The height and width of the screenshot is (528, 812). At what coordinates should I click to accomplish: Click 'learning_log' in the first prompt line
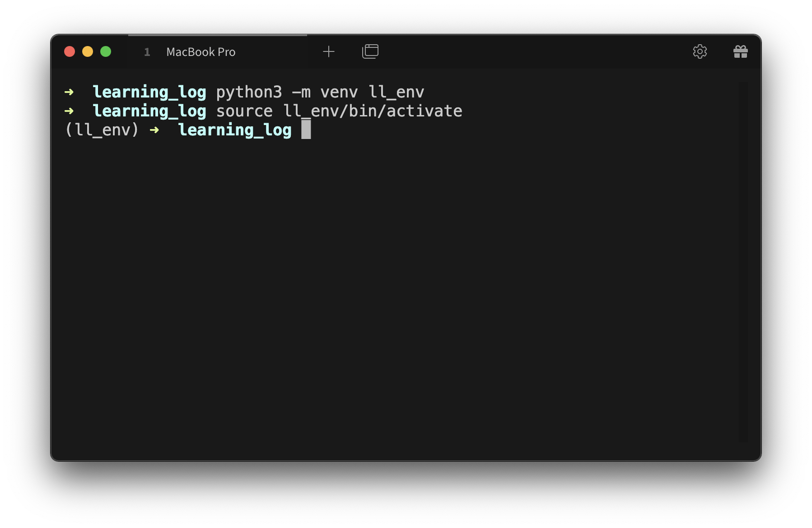(149, 92)
